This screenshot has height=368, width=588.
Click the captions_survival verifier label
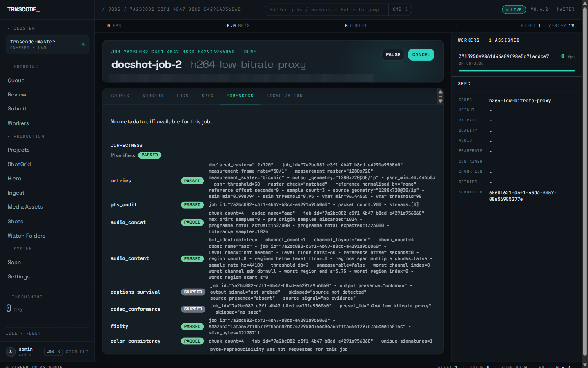coord(136,292)
